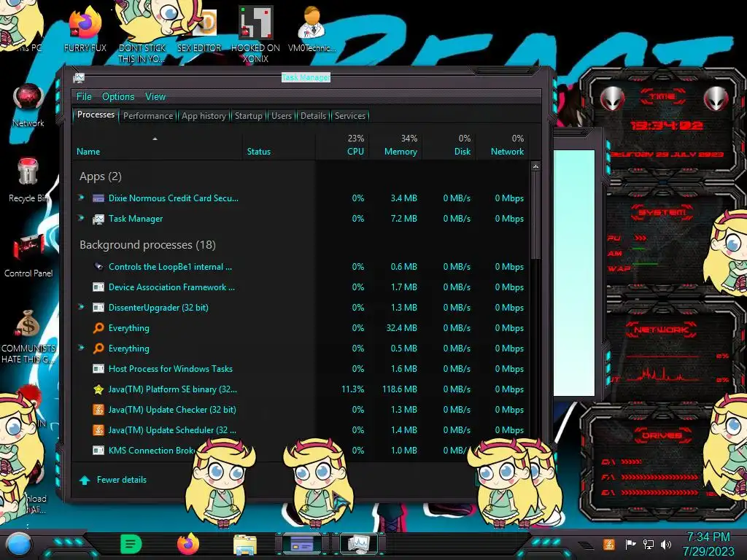Open Firefox from the taskbar
This screenshot has width=747, height=560.
[x=187, y=544]
